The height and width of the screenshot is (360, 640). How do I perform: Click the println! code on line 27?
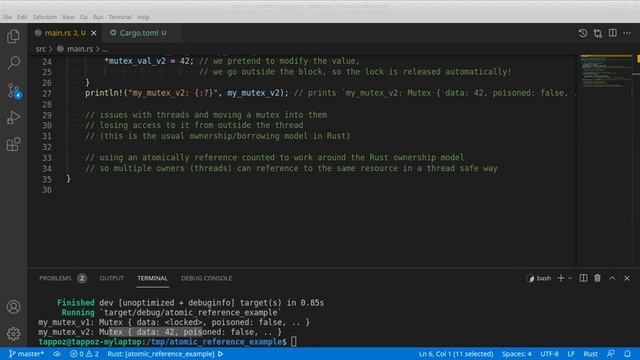click(187, 93)
